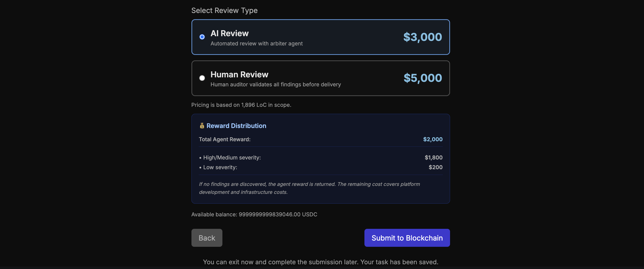The height and width of the screenshot is (269, 644).
Task: Click the $5,000 price label
Action: (x=422, y=78)
